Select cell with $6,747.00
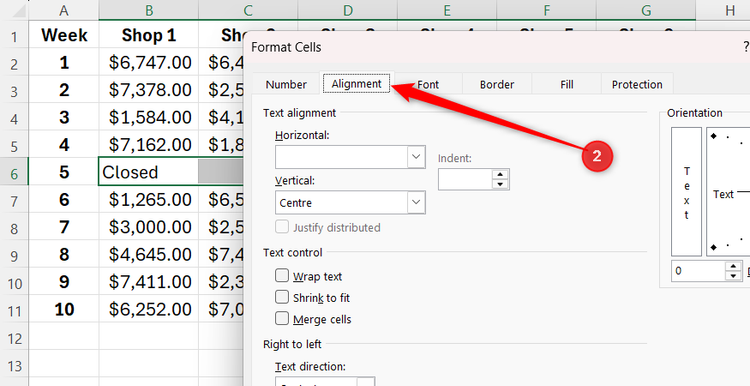The image size is (750, 386). [x=149, y=62]
